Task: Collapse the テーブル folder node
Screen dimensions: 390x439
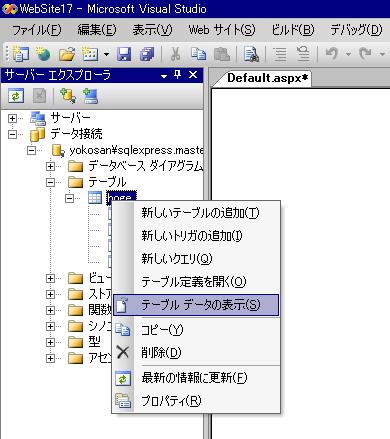Action: [x=50, y=182]
